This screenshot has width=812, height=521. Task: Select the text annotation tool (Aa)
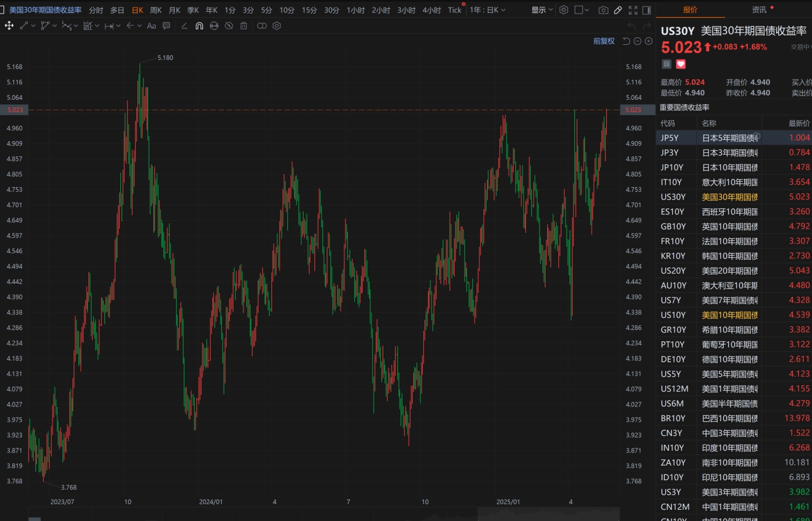[x=152, y=26]
